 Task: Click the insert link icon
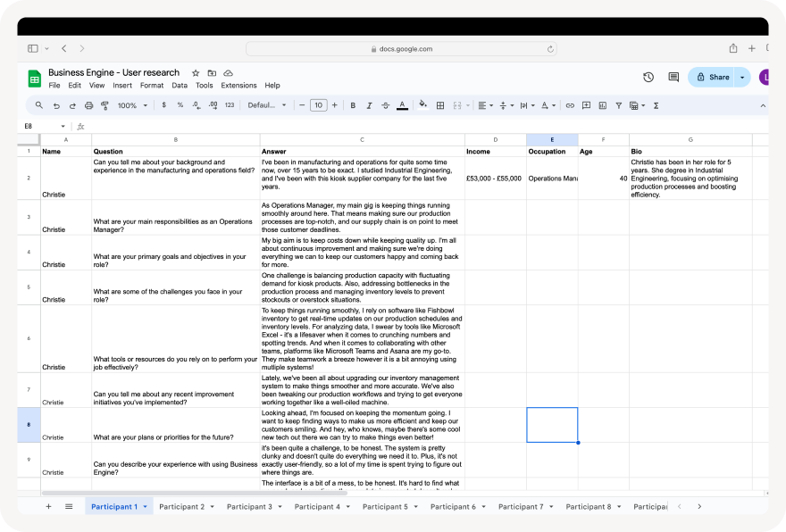pyautogui.click(x=570, y=105)
